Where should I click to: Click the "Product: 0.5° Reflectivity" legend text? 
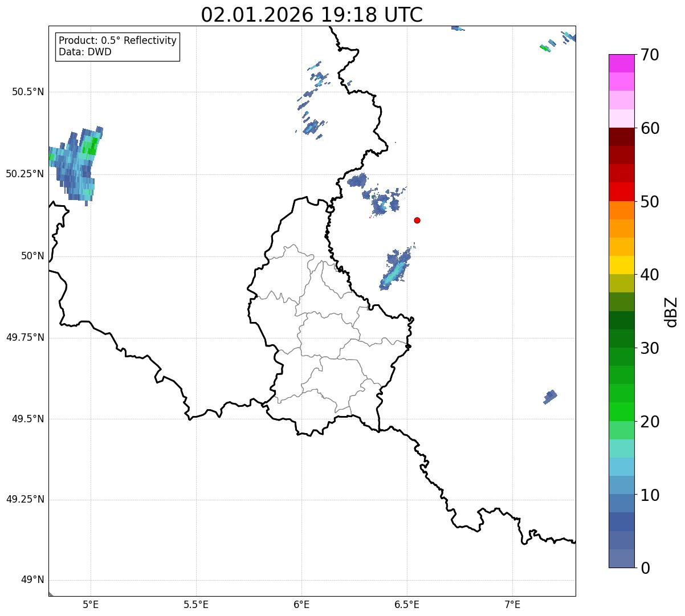(118, 41)
